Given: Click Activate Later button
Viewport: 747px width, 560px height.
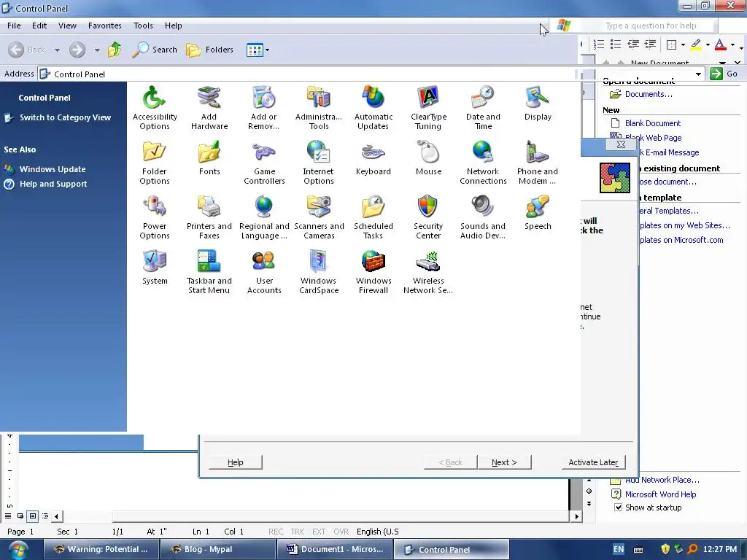Looking at the screenshot, I should 593,462.
